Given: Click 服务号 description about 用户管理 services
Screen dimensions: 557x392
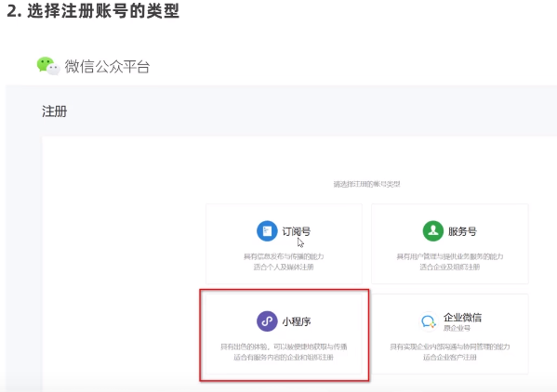Looking at the screenshot, I should point(450,256).
